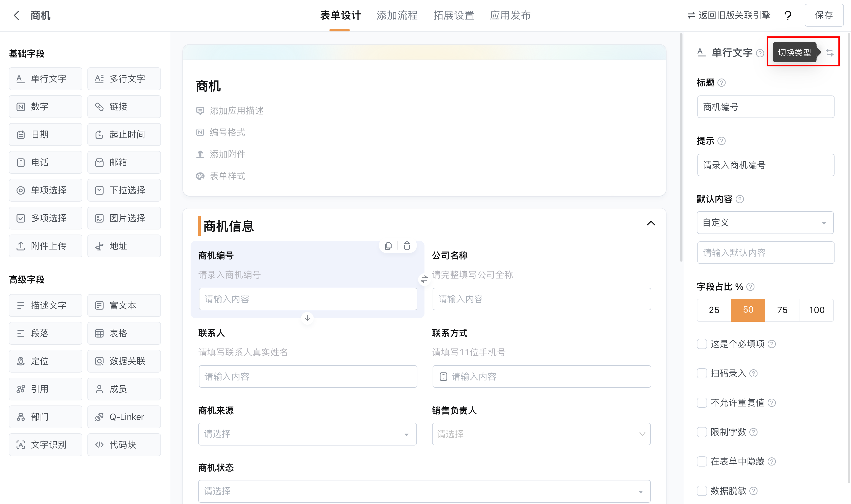Image resolution: width=851 pixels, height=504 pixels.
Task: Click the 保存 button
Action: [824, 15]
